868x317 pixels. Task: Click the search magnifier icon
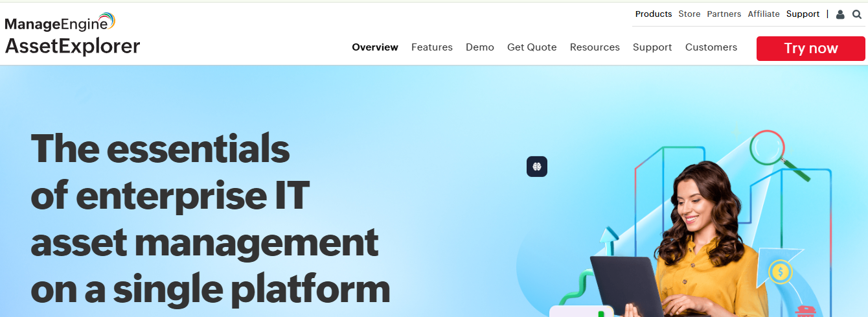coord(857,14)
